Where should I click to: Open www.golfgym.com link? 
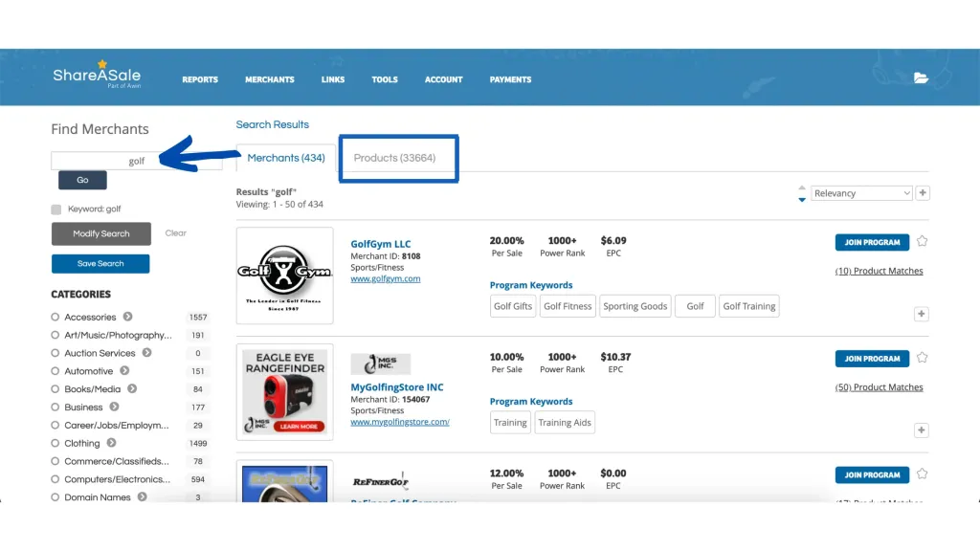[385, 278]
